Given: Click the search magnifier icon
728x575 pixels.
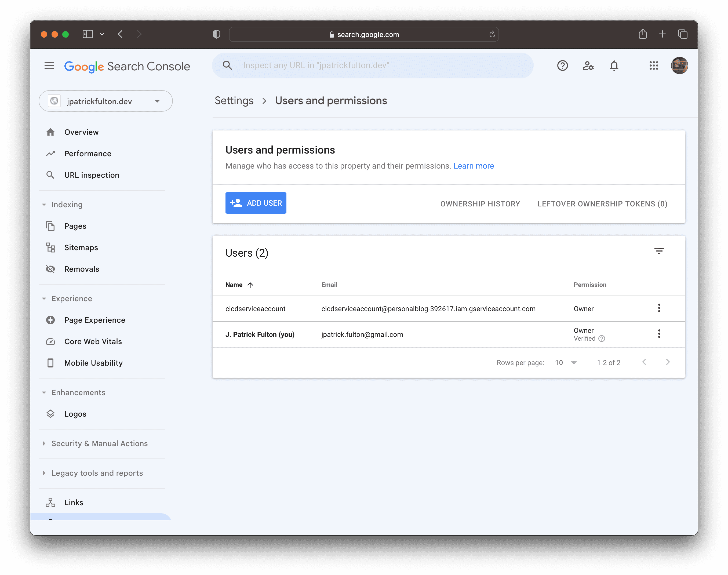Looking at the screenshot, I should [x=228, y=65].
